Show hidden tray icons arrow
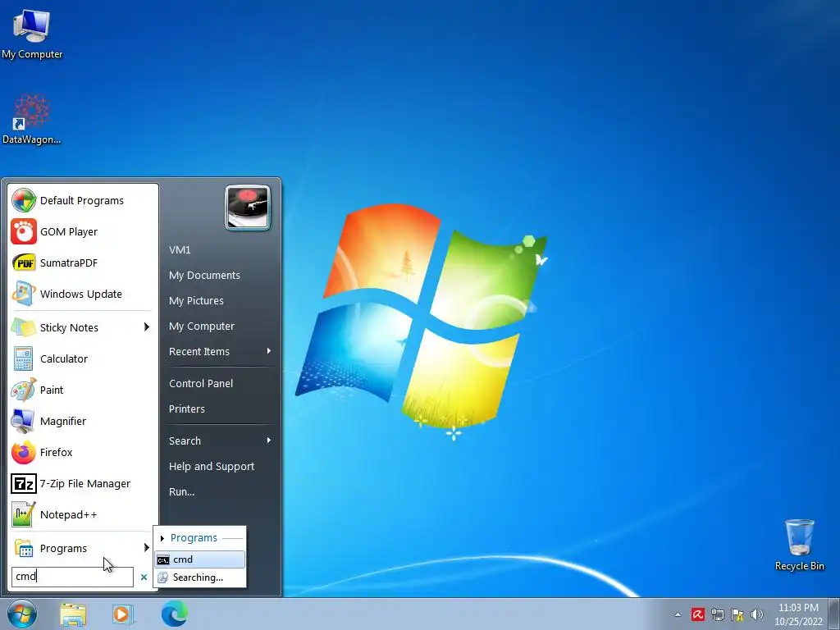 click(x=678, y=614)
